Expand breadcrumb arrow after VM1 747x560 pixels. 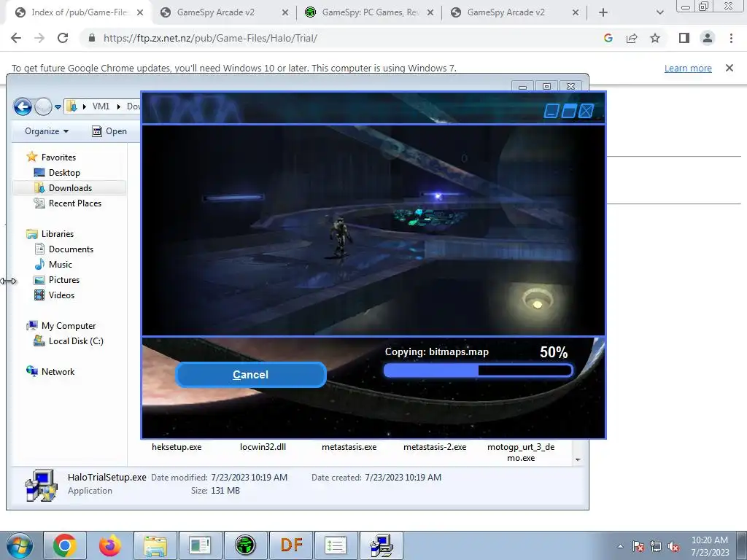pos(119,106)
